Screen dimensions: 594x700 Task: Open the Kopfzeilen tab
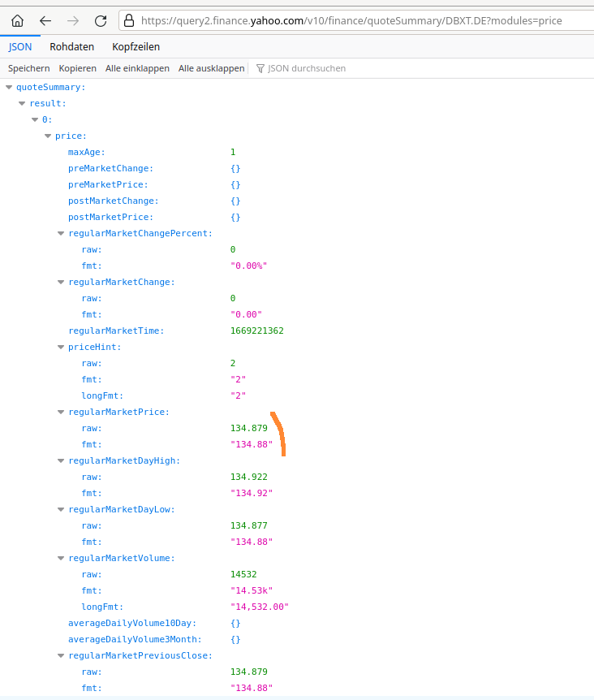point(136,47)
